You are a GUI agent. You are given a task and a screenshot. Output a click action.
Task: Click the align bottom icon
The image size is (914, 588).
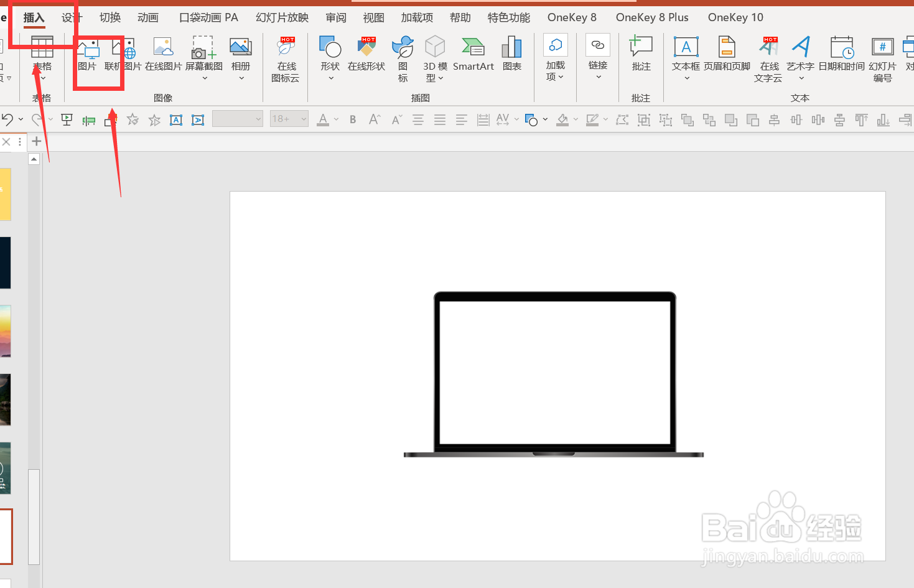coord(884,120)
